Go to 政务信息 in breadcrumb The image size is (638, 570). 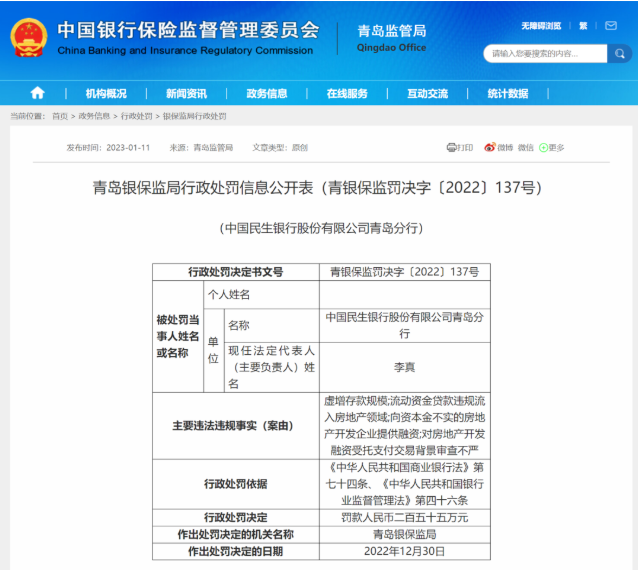pos(94,116)
